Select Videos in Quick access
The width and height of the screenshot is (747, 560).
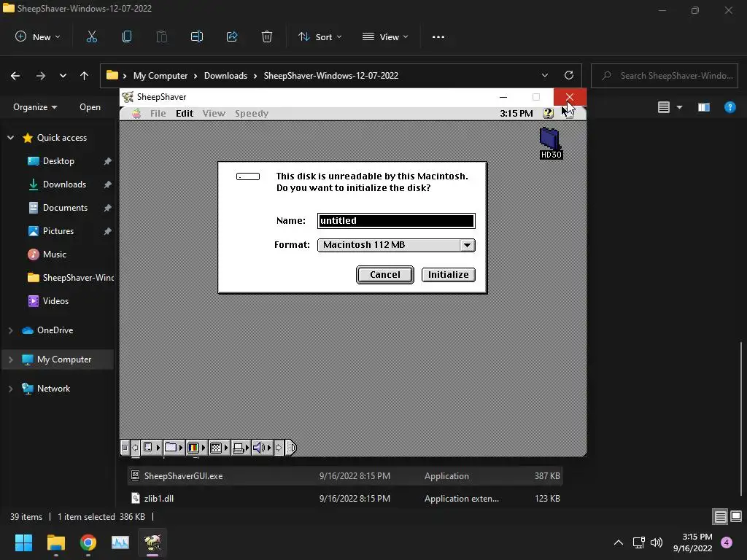pyautogui.click(x=55, y=301)
